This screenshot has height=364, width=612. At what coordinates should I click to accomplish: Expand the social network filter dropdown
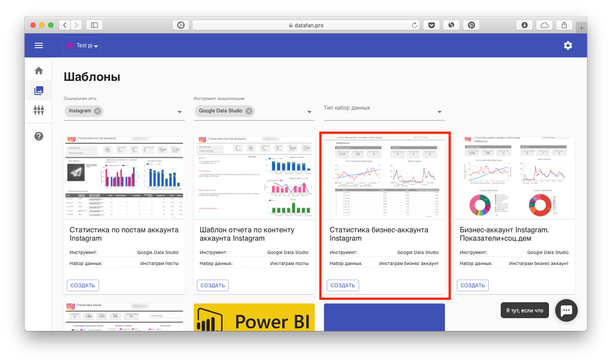point(179,112)
